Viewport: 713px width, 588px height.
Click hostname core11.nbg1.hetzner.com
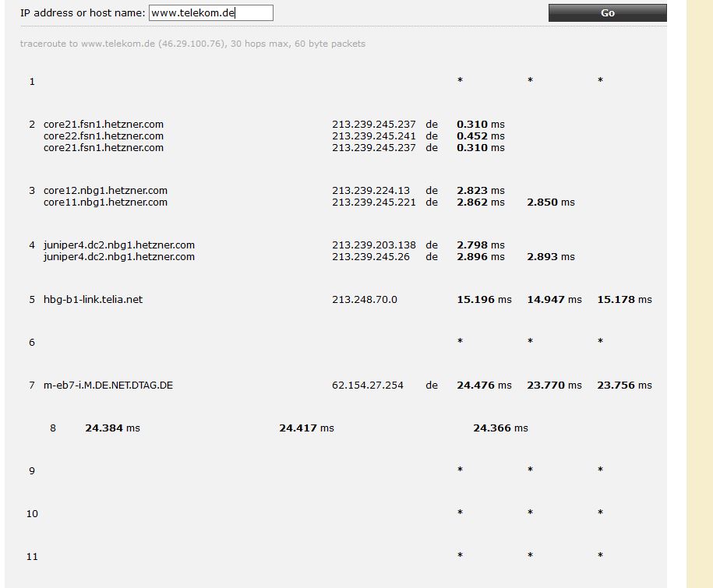coord(104,202)
